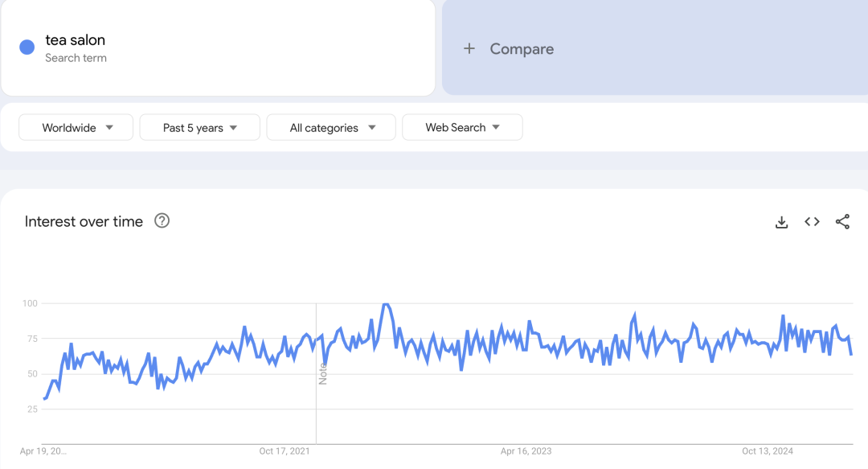Open the help icon beside Interest over time

pyautogui.click(x=162, y=220)
